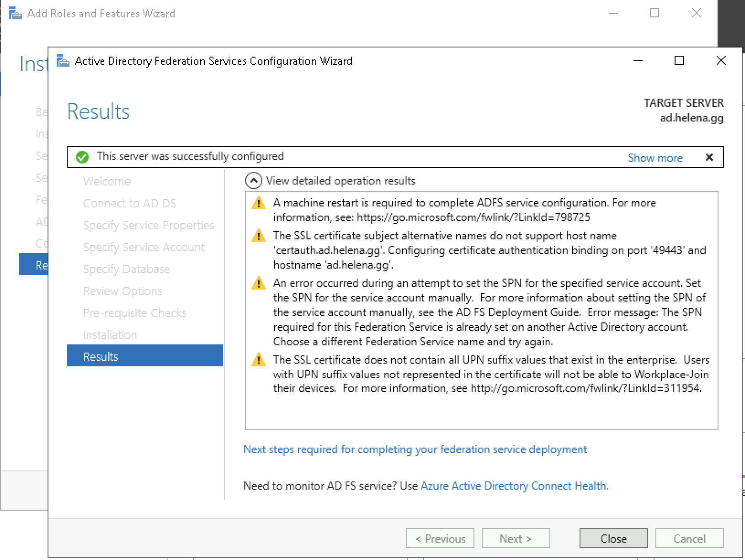The width and height of the screenshot is (745, 560).
Task: Open the Azure Active Directory Connect Health link
Action: point(514,486)
